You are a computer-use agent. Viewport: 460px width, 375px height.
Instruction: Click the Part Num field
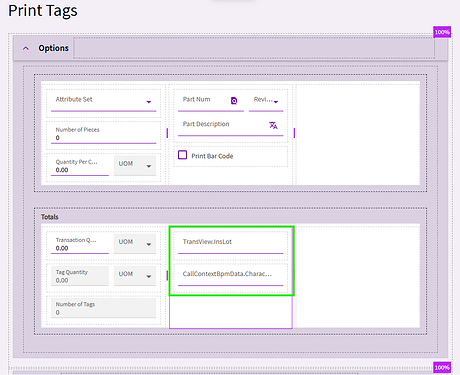pos(210,102)
